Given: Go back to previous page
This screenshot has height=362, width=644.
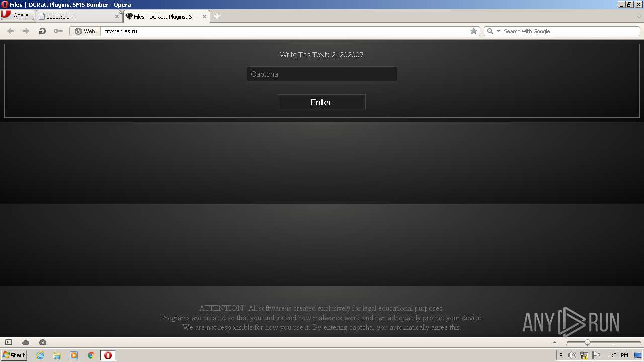Looking at the screenshot, I should tap(10, 31).
